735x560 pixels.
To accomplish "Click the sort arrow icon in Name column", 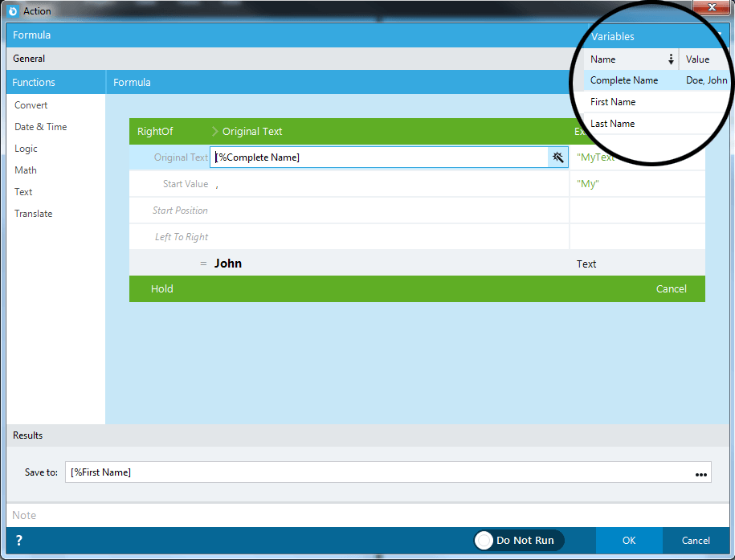I will tap(671, 59).
